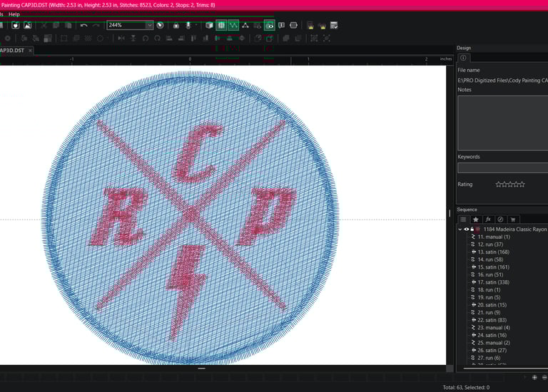This screenshot has height=392, width=548.
Task: Select sequence item 22. satin (83)
Action: point(492,320)
